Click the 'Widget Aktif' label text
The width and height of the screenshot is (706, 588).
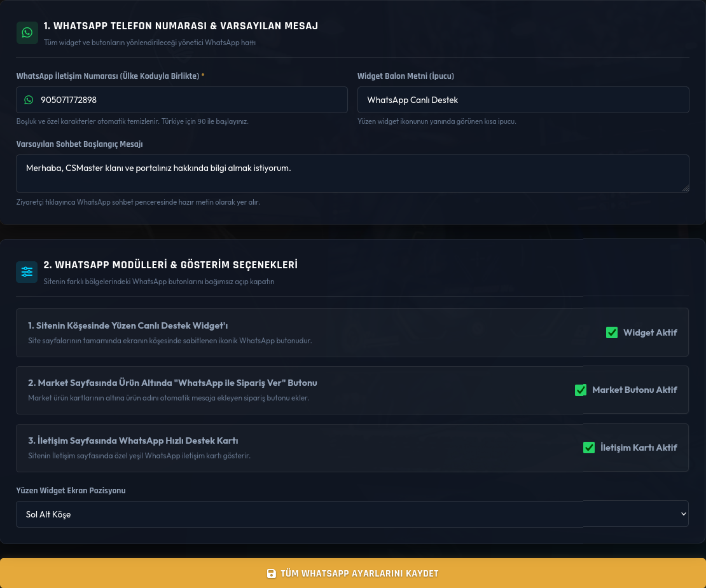coord(650,332)
